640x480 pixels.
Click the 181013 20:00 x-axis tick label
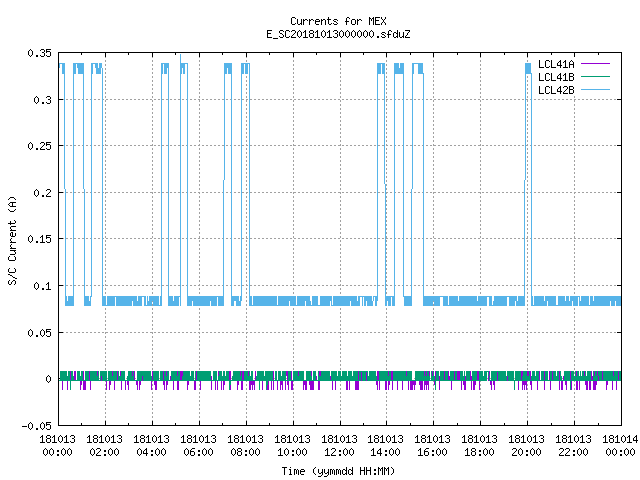click(x=527, y=446)
